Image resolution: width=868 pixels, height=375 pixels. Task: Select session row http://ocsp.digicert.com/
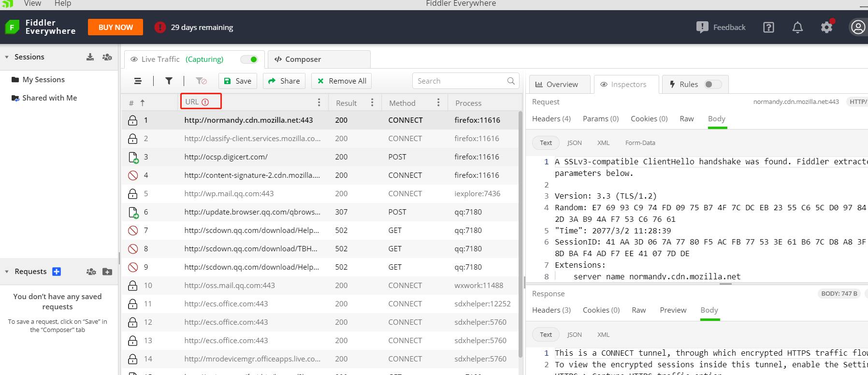coord(319,157)
